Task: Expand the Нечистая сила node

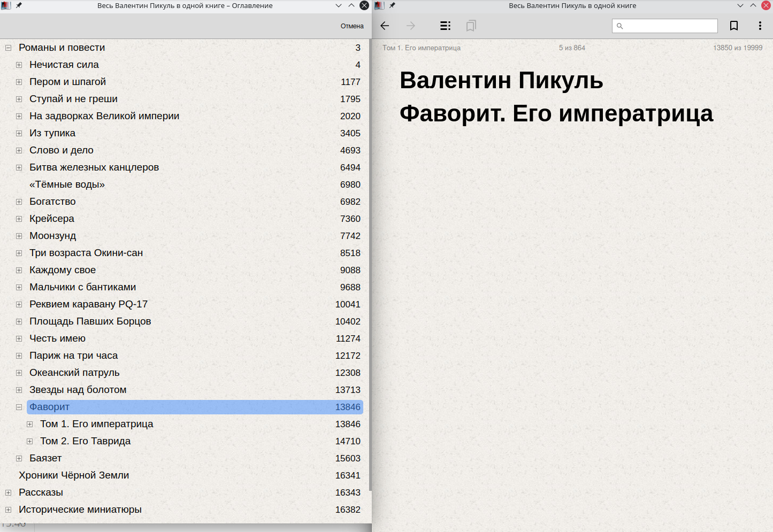Action: tap(19, 65)
